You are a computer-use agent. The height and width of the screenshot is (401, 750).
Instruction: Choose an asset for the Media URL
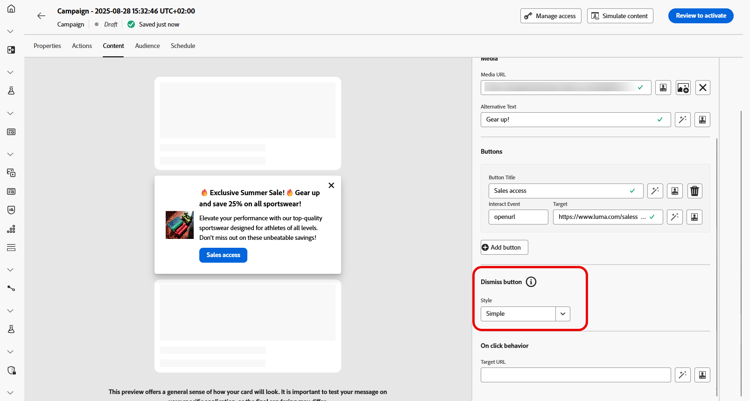[683, 88]
